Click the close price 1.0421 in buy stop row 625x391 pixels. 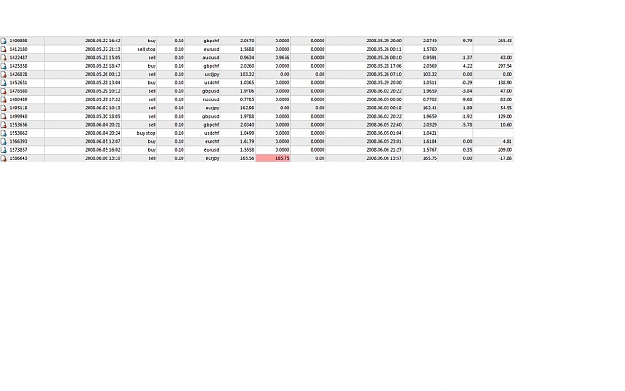click(x=430, y=133)
